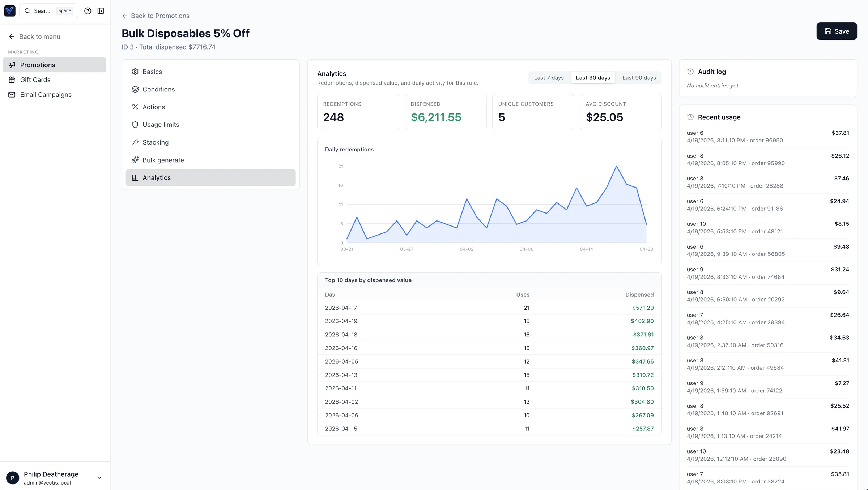Switch analytics to Last 90 days
This screenshot has width=868, height=490.
coord(639,77)
